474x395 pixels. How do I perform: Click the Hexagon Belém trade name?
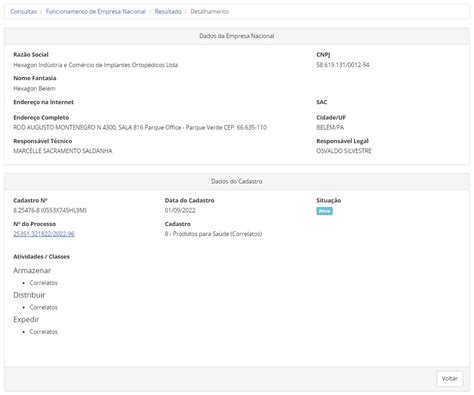click(34, 88)
